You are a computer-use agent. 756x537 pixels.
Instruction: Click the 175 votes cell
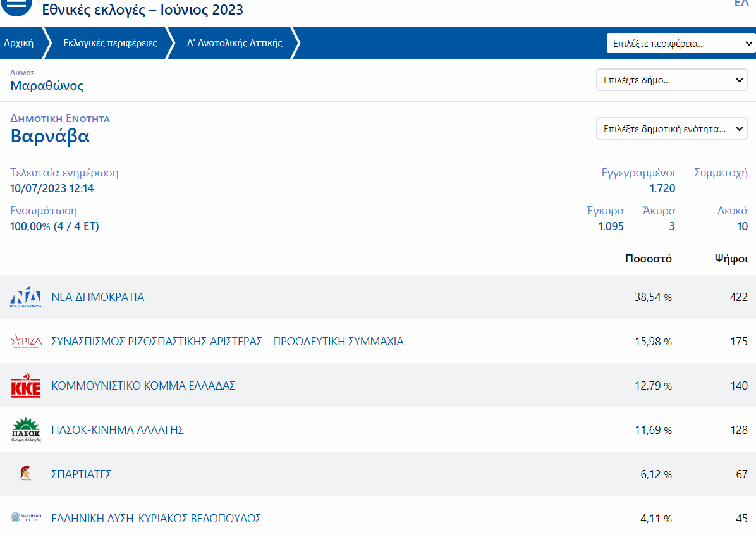pyautogui.click(x=739, y=342)
